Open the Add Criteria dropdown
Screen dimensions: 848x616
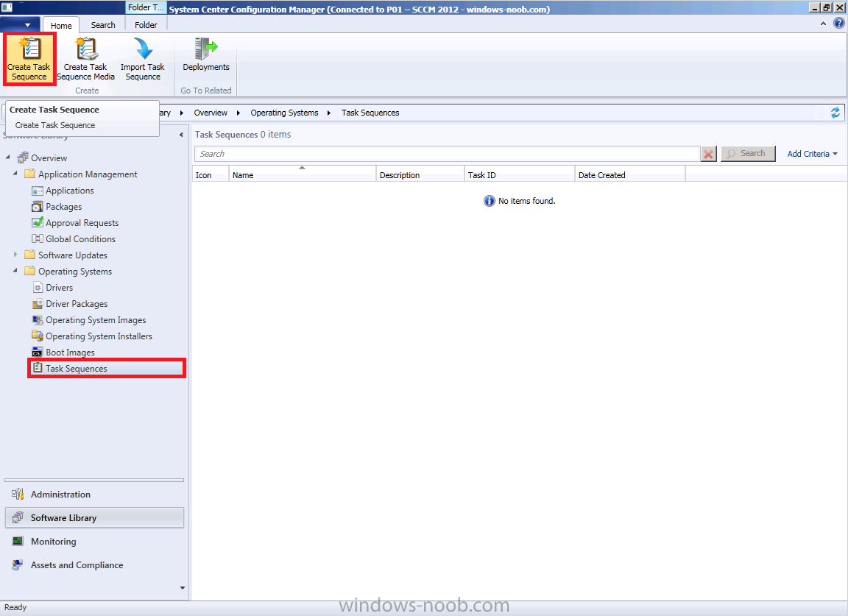813,154
